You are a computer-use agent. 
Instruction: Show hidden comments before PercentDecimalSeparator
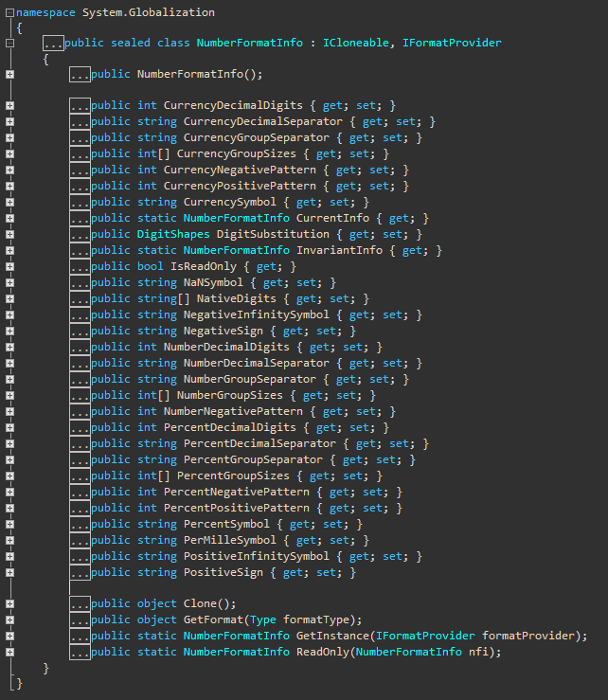(80, 443)
